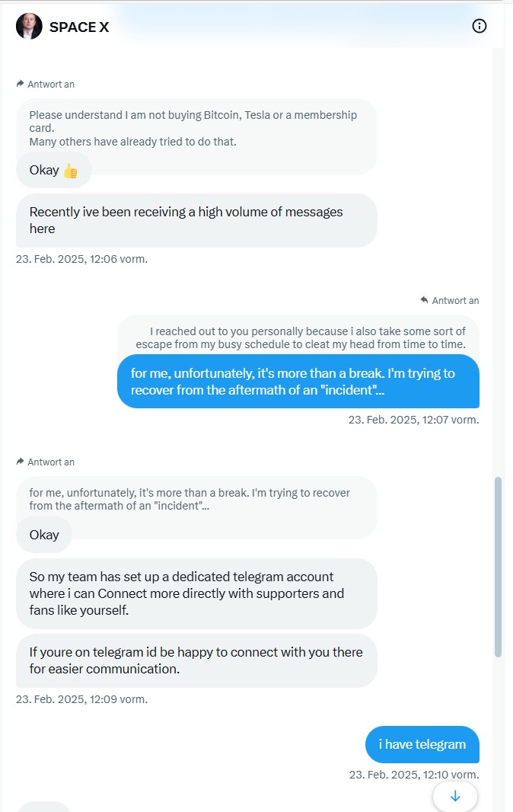Open the SPACE X profile by clicking the name
The image size is (513, 812).
[x=78, y=26]
